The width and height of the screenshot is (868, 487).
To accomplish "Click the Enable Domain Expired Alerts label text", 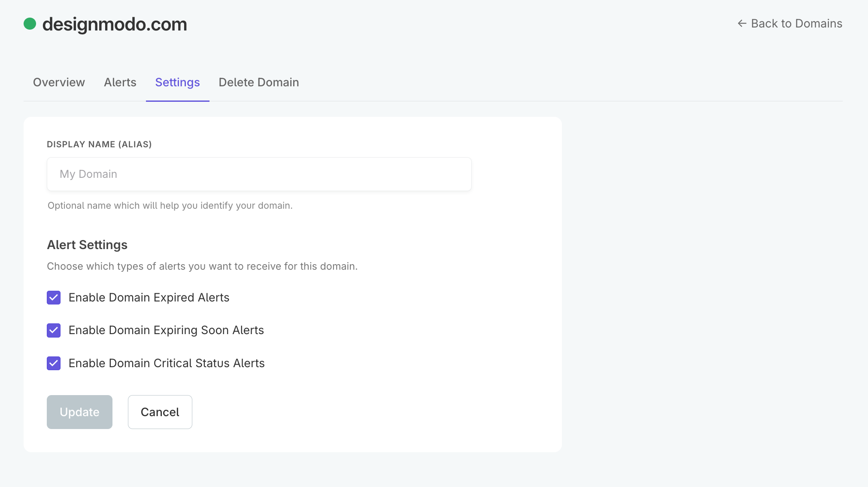I will pyautogui.click(x=149, y=297).
